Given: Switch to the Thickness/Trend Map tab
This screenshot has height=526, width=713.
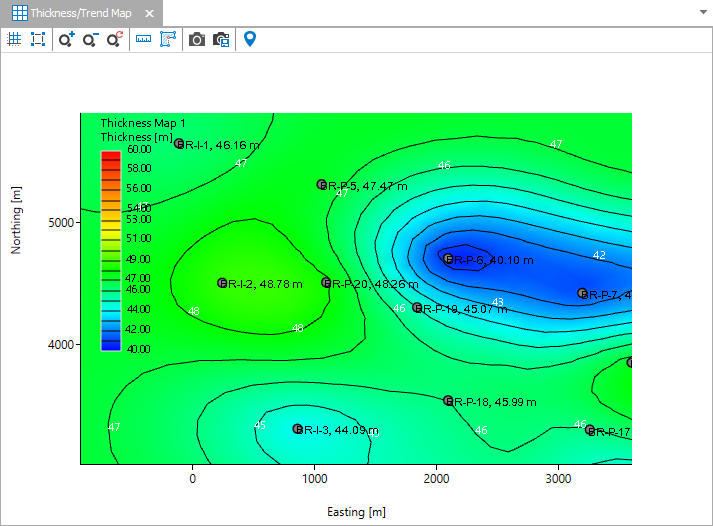Looking at the screenshot, I should [82, 14].
